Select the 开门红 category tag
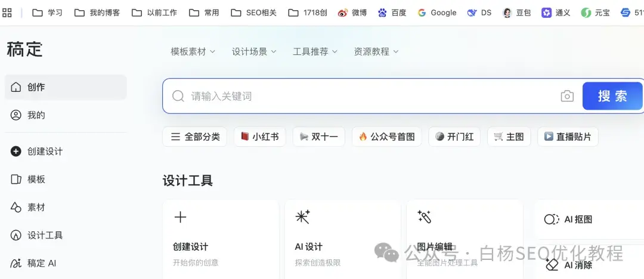The width and height of the screenshot is (644, 279). click(x=454, y=137)
